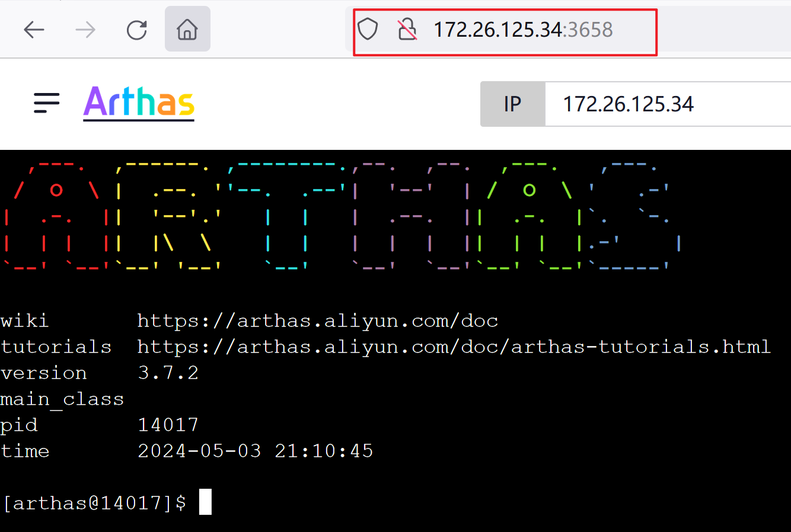
Task: Click the shield tracking protection icon
Action: tap(368, 29)
